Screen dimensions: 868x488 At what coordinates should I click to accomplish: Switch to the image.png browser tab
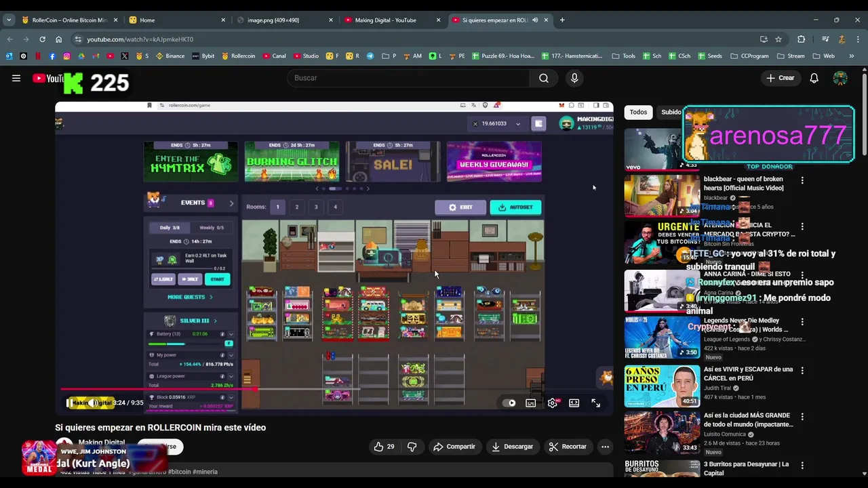[x=285, y=20]
